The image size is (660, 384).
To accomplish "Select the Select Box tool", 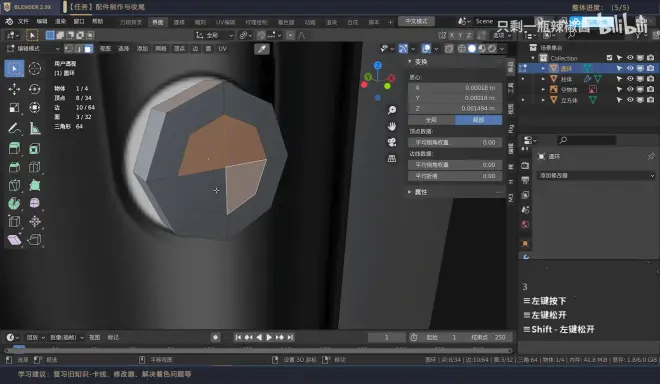I will tap(14, 69).
